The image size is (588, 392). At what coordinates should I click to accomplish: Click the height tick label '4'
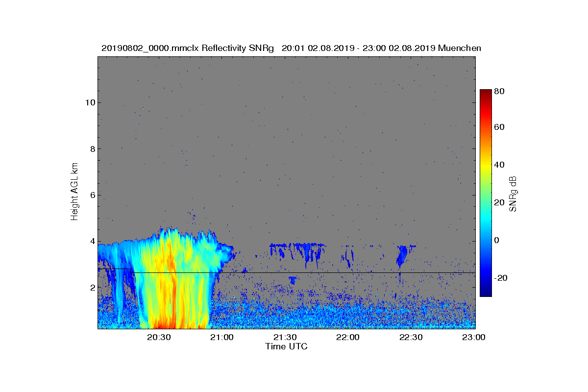[x=92, y=241]
